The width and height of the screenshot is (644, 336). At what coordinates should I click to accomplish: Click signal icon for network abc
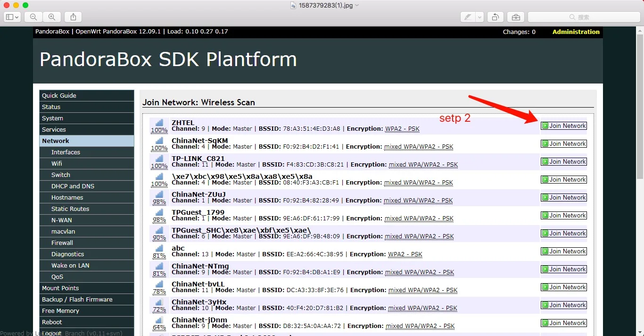coord(159,248)
